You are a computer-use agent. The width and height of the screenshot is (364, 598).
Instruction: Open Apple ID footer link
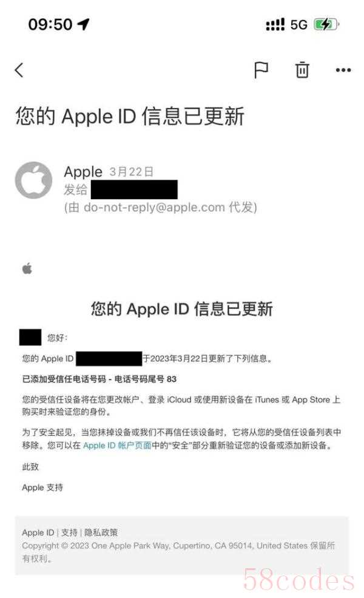point(38,532)
